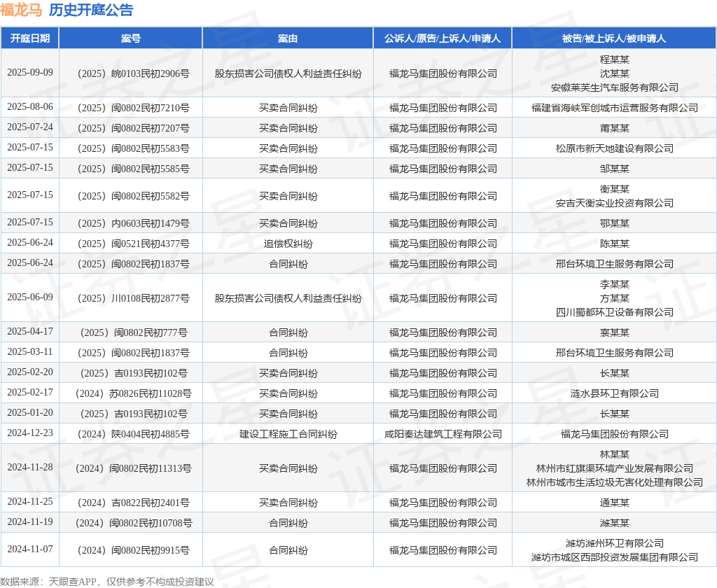Click plaintiff 咸阳秦达建筑工程有限公司
The height and width of the screenshot is (588, 717).
(443, 434)
